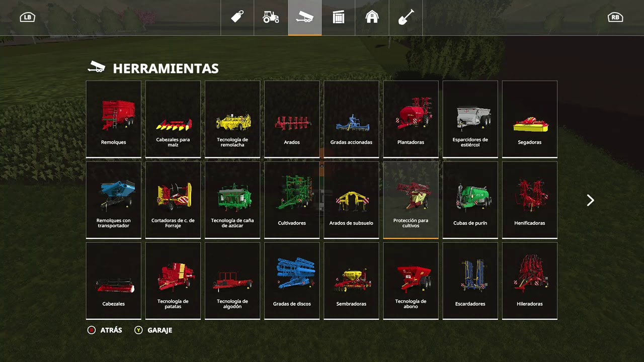Open Tecnología de algodón category
Screen dimensions: 644x362
232,281
